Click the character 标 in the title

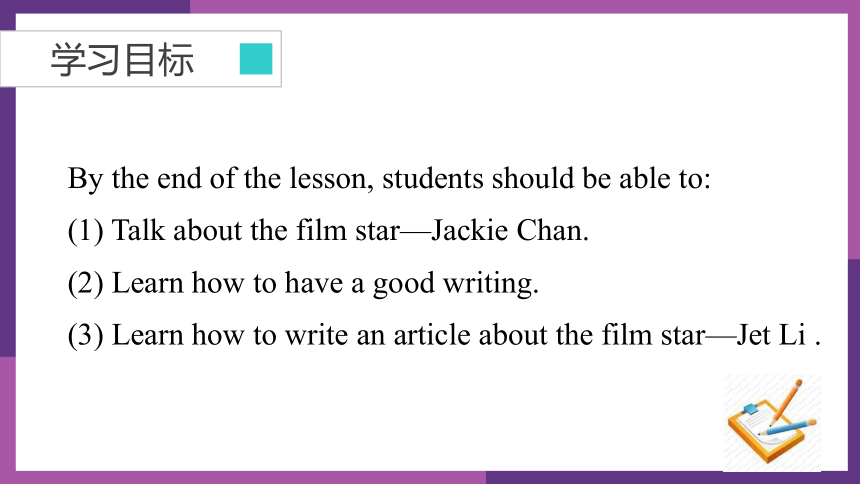(177, 59)
